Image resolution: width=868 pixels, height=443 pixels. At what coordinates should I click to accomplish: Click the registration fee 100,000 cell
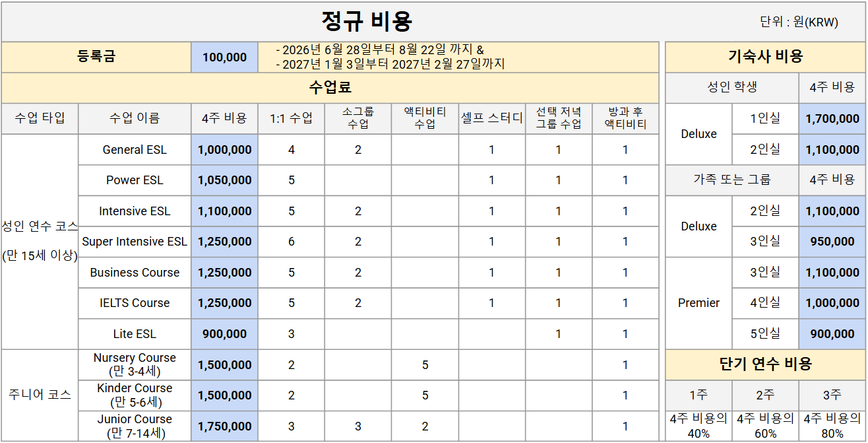pos(224,57)
